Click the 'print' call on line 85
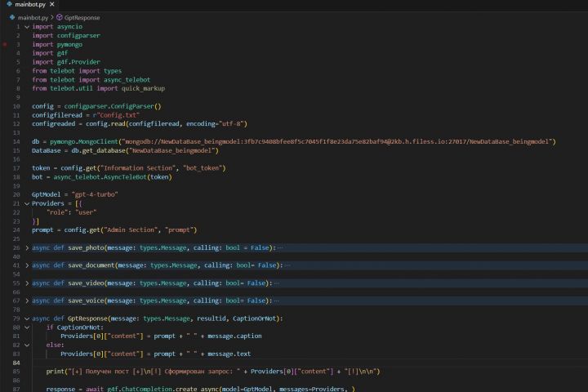The height and width of the screenshot is (392, 588). tap(56, 372)
